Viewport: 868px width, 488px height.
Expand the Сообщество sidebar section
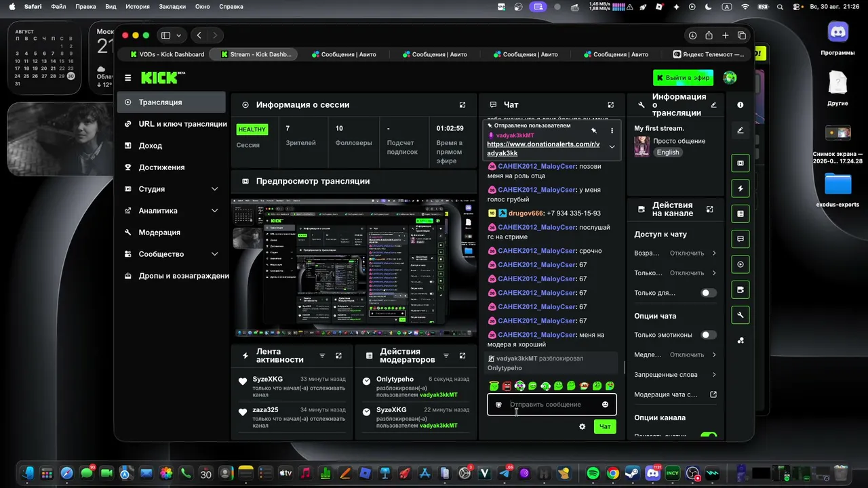click(215, 254)
